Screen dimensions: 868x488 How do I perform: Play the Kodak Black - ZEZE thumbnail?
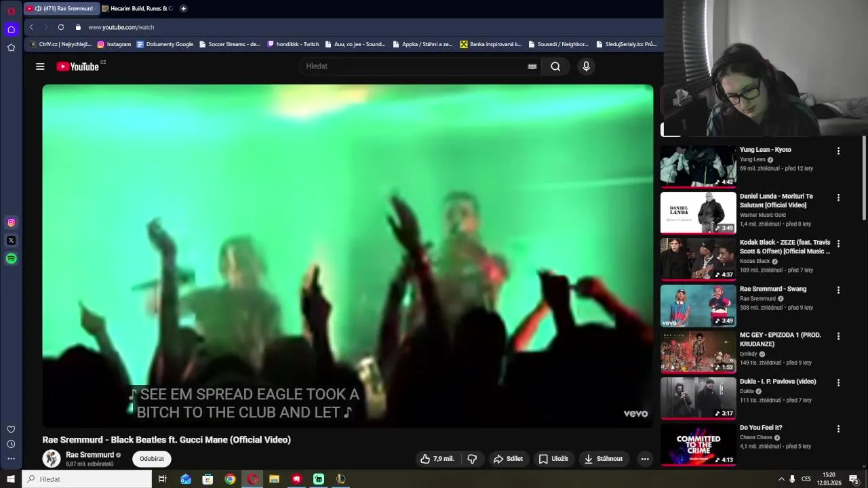[x=698, y=259]
